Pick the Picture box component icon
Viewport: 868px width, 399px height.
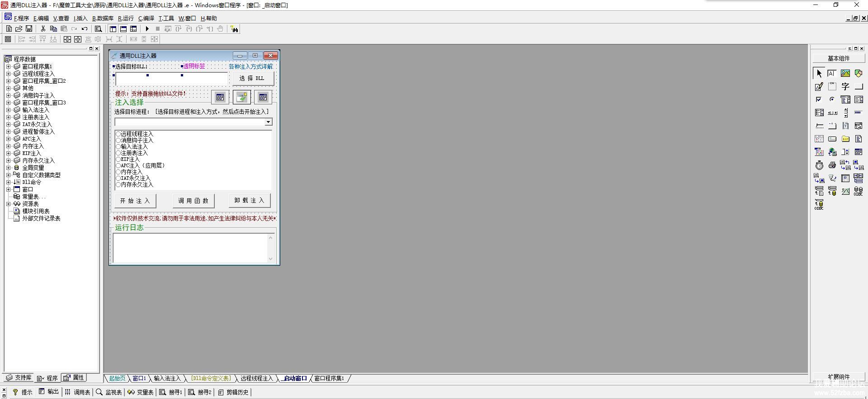tap(845, 73)
